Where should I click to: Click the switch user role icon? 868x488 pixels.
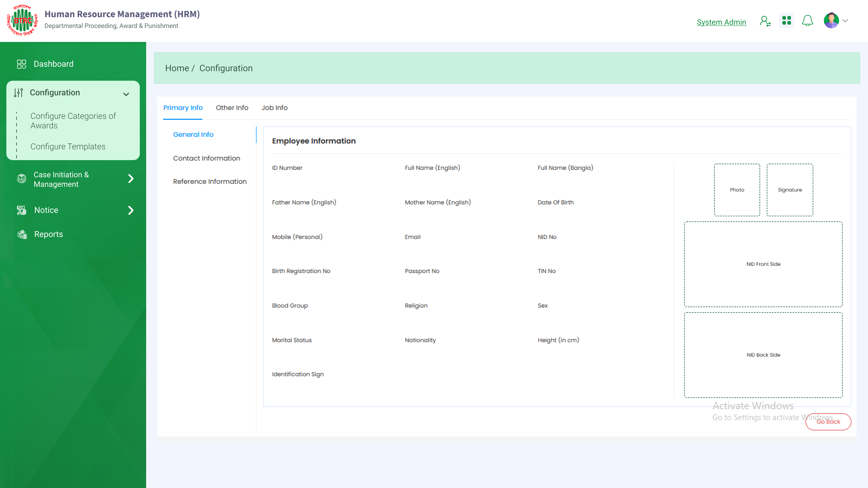765,21
